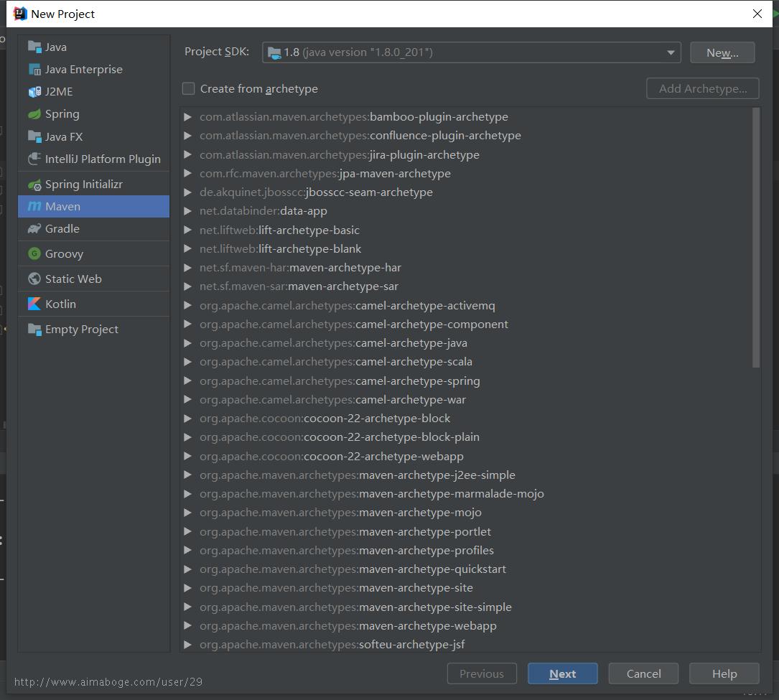The width and height of the screenshot is (779, 700).
Task: Select maven-archetype-webapp row text
Action: pos(347,625)
